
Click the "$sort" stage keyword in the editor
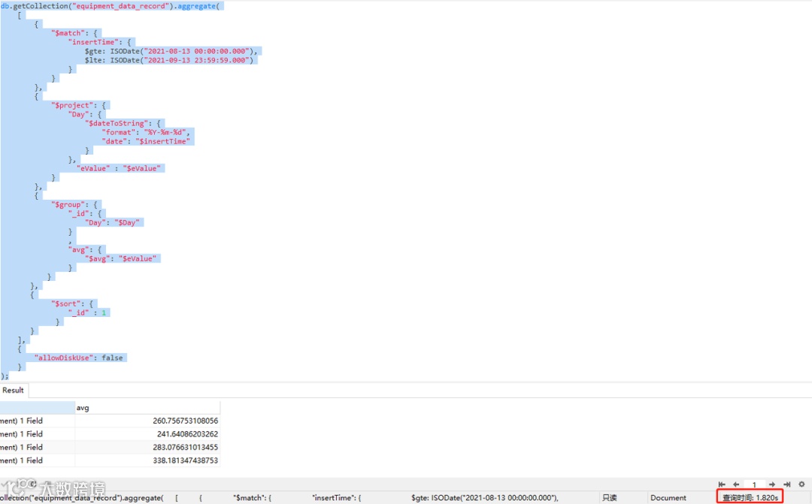click(66, 303)
